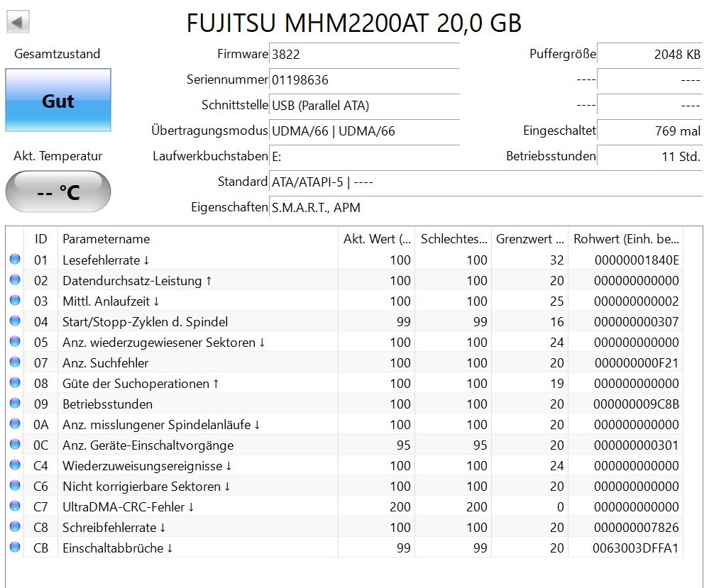Screen dimensions: 709x588
Task: Click the Rohwert column header
Action: 626,239
